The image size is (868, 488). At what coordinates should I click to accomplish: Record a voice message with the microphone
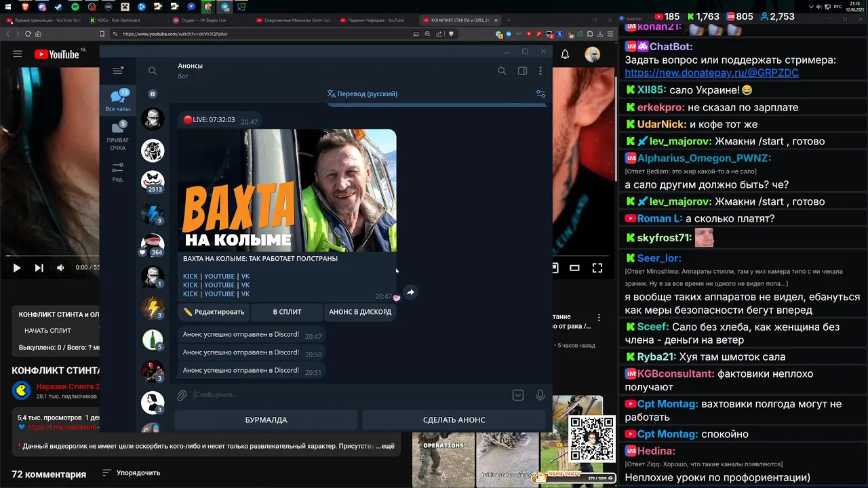click(x=540, y=395)
